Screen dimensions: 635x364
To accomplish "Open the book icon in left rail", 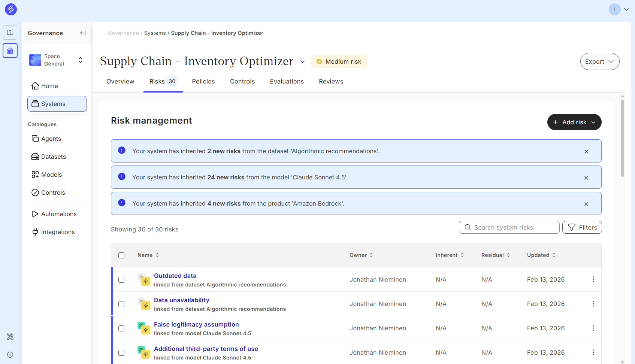I will (10, 33).
